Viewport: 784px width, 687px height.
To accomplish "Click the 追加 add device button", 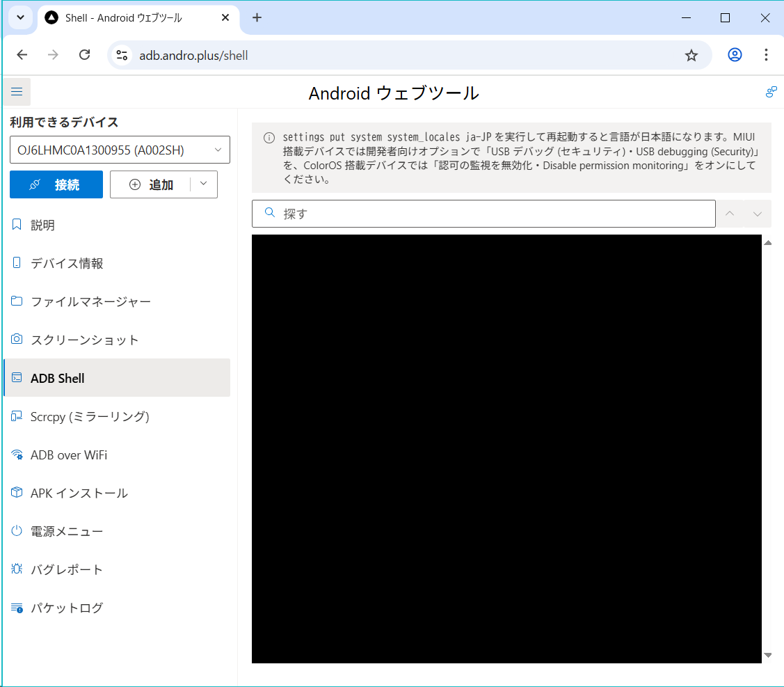I will click(x=150, y=184).
